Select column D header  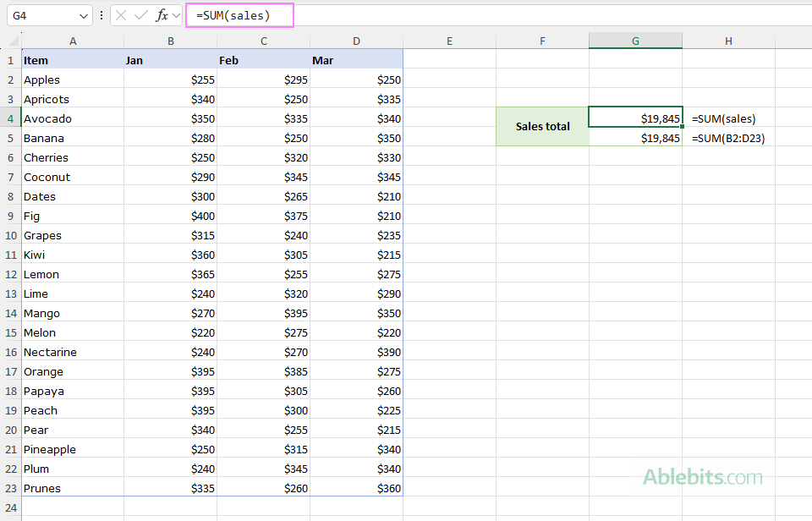(356, 40)
